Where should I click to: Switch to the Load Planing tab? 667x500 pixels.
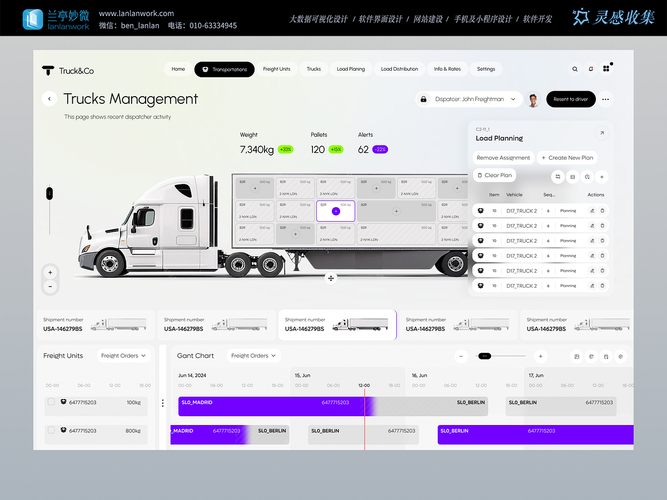pyautogui.click(x=351, y=69)
